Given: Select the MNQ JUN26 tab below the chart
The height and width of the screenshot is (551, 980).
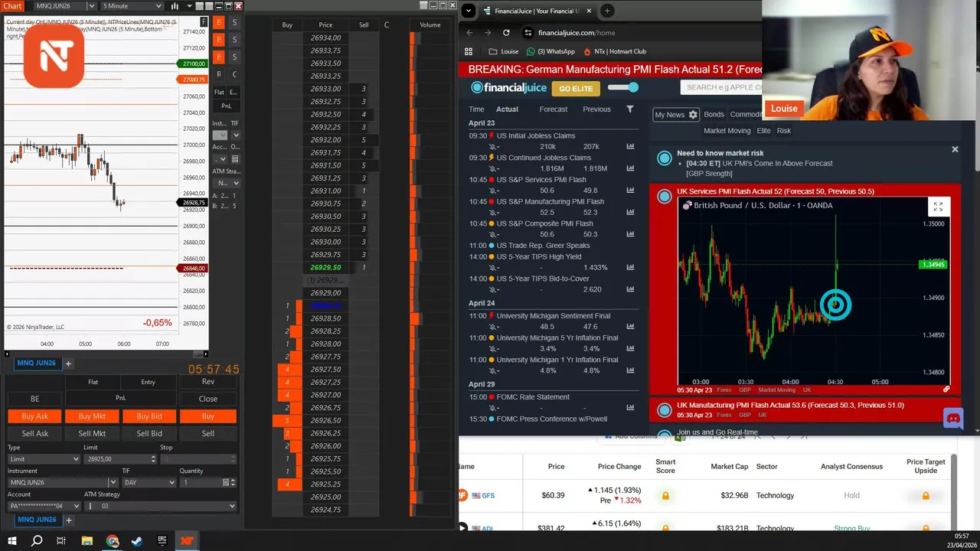Looking at the screenshot, I should click(x=37, y=364).
